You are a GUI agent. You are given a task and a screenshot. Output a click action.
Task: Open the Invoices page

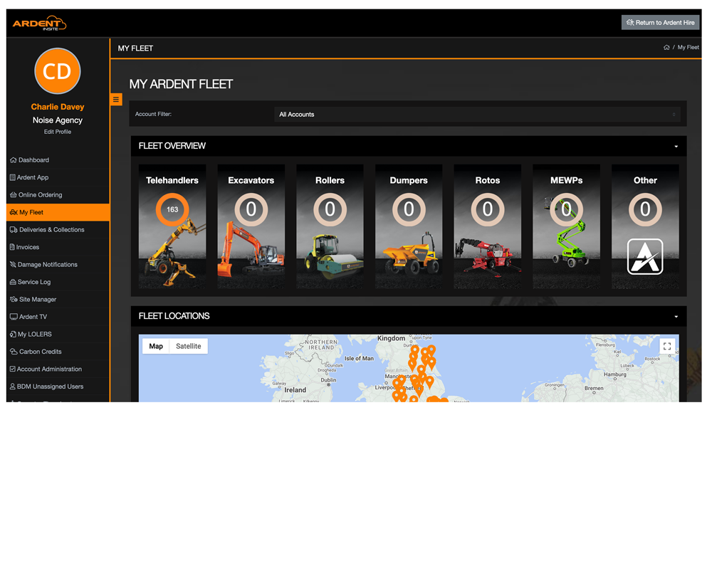click(58, 247)
